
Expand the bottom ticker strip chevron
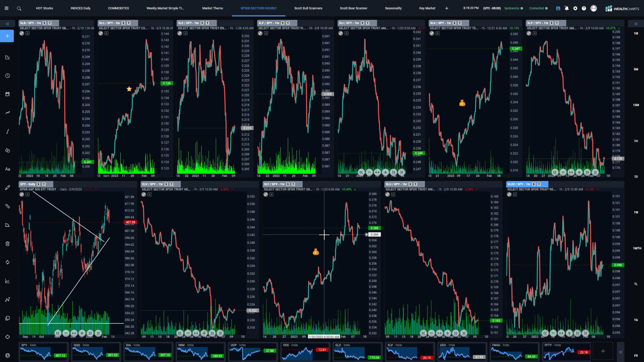point(621,352)
